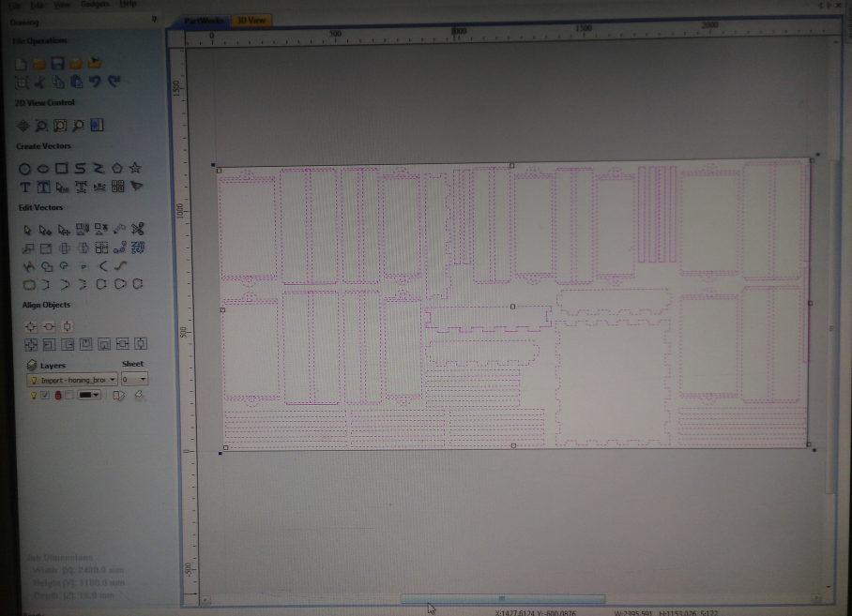The width and height of the screenshot is (852, 616).
Task: Click the vertical scrollbar down arrow
Action: pos(829,587)
